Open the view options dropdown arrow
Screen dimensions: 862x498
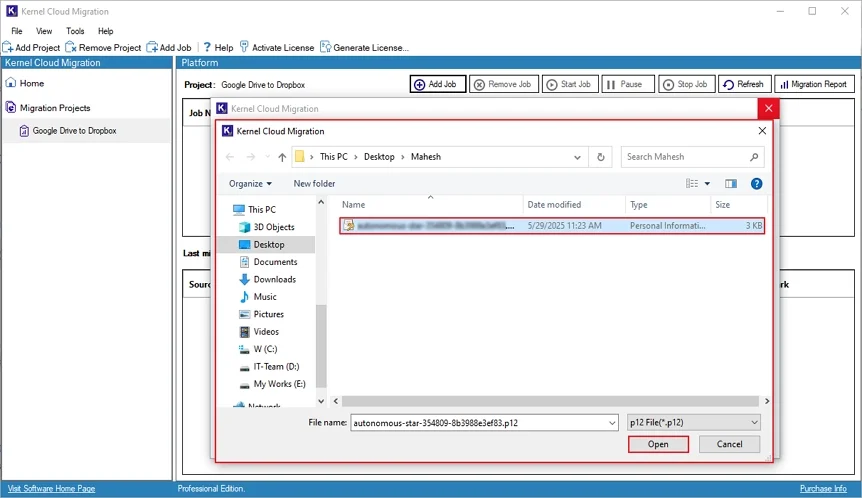(x=707, y=184)
